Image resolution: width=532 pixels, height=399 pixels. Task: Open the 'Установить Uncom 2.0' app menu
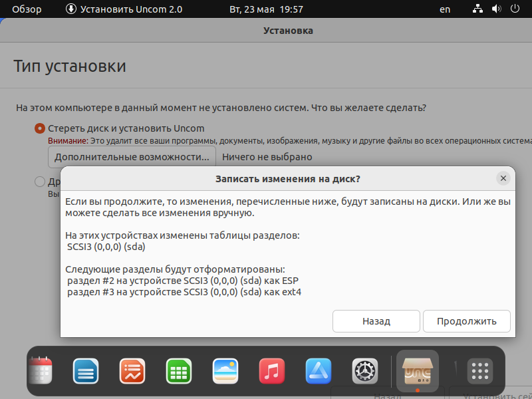124,9
